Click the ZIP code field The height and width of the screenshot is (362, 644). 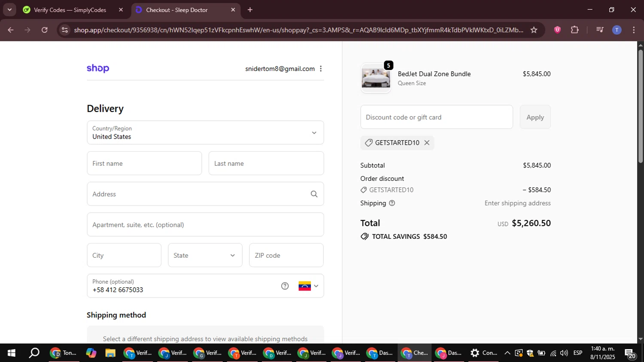click(286, 255)
